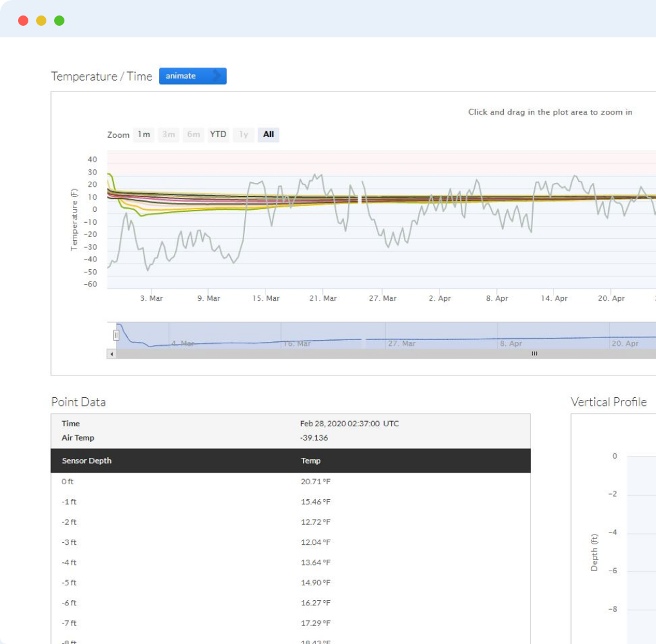The image size is (656, 644).
Task: Click the 'Vertical Profile' heading
Action: coord(609,402)
